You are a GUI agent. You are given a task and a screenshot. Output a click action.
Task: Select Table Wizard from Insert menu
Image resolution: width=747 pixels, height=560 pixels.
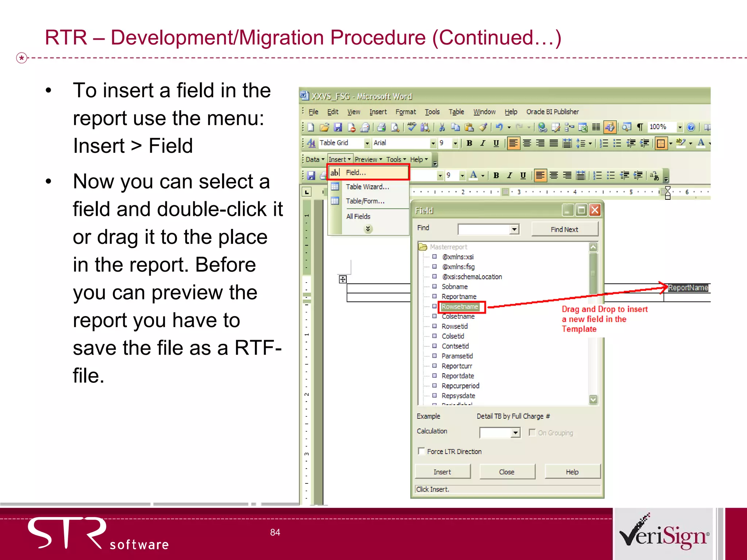click(367, 187)
